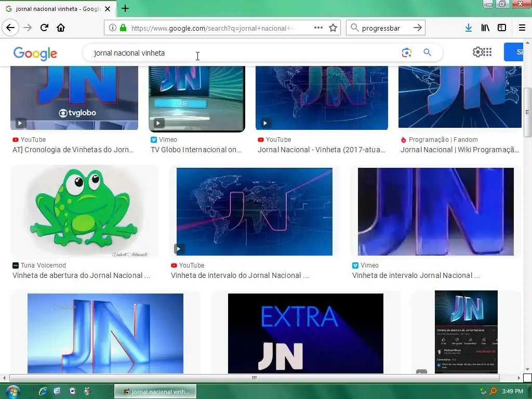Click the address bar URL
Screen dimensions: 532x399
coord(212,28)
